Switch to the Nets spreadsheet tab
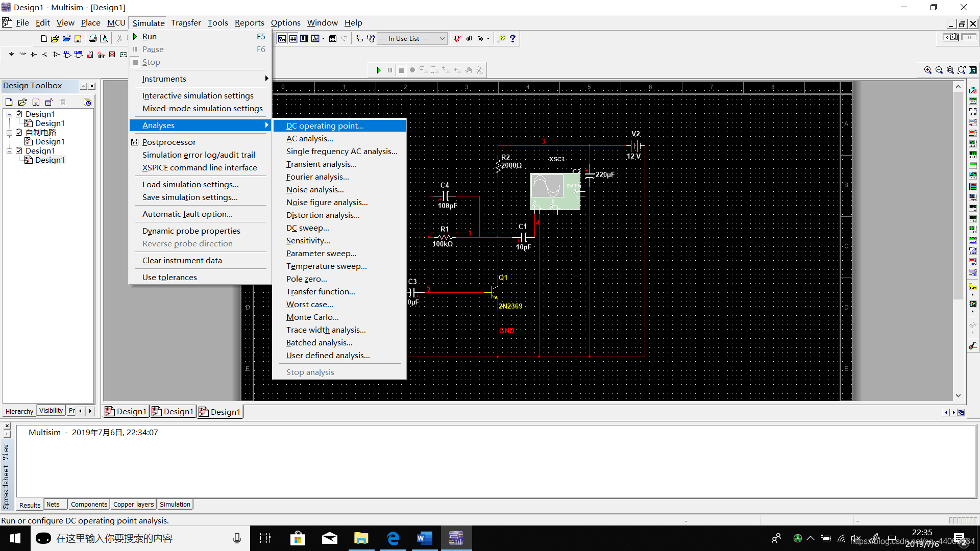The height and width of the screenshot is (551, 980). 53,505
